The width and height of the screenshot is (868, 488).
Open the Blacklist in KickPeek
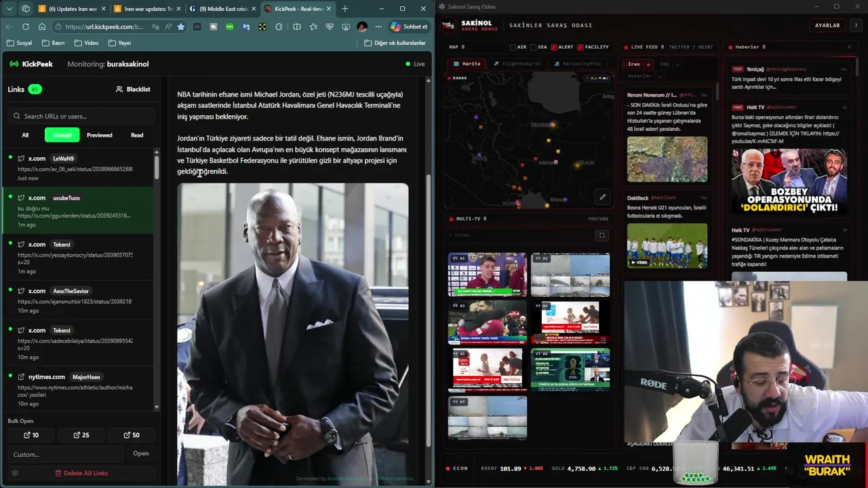point(133,89)
